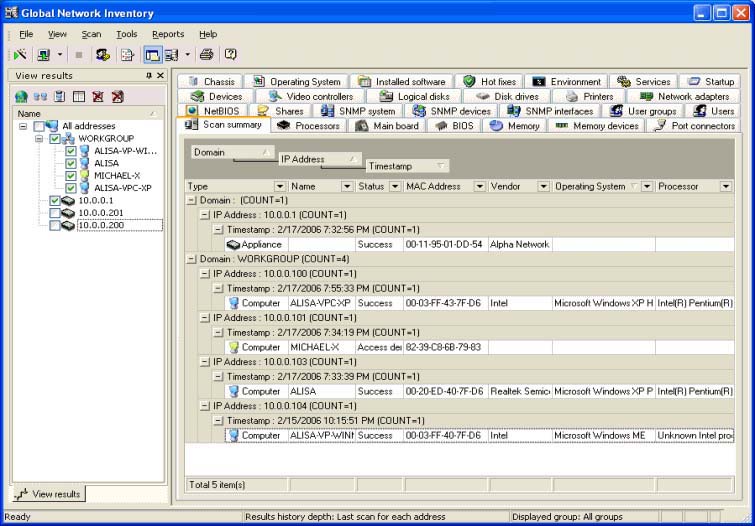The image size is (755, 526).
Task: Collapse the Domain: WORKGROUP group row
Action: [191, 259]
